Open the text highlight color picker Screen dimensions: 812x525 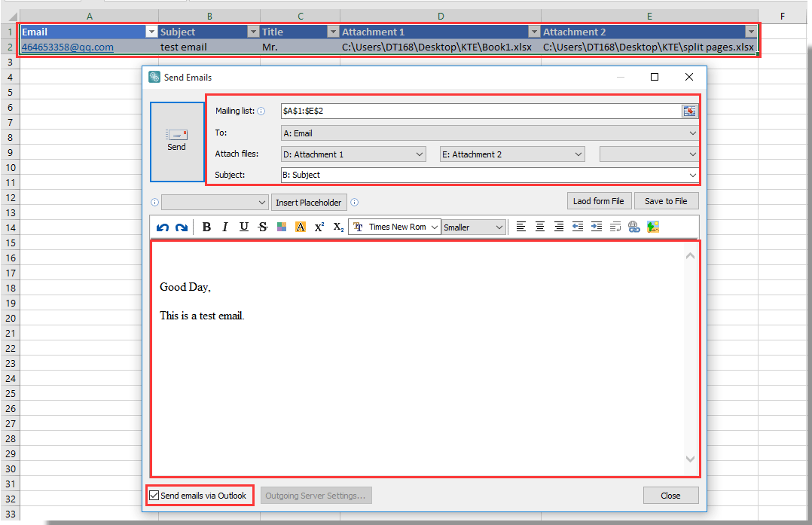(301, 227)
